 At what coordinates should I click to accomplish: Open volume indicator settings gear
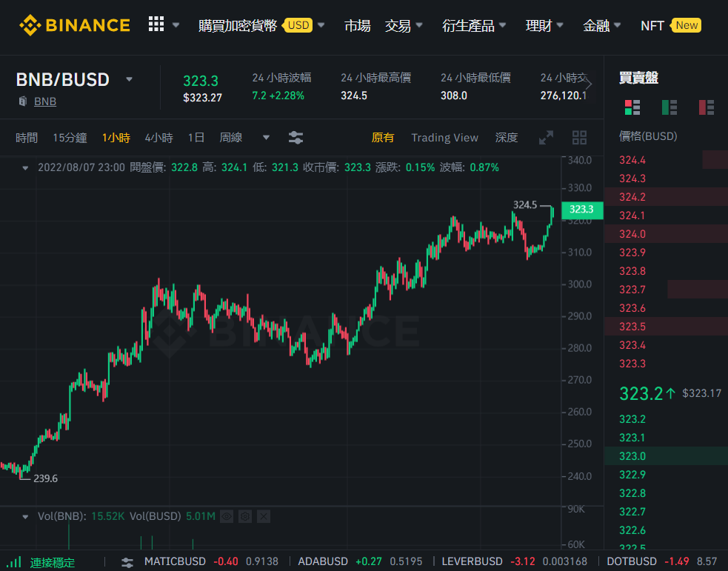pyautogui.click(x=245, y=516)
